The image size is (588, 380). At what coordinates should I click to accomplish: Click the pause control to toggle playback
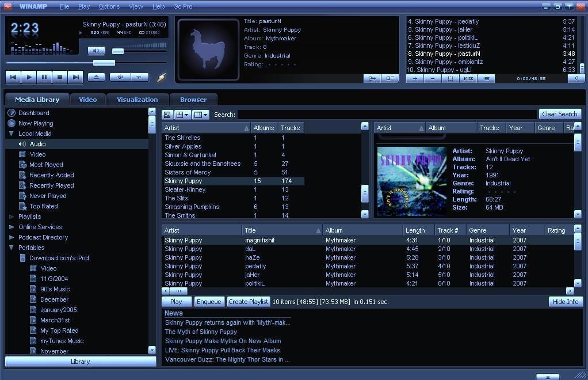point(45,76)
